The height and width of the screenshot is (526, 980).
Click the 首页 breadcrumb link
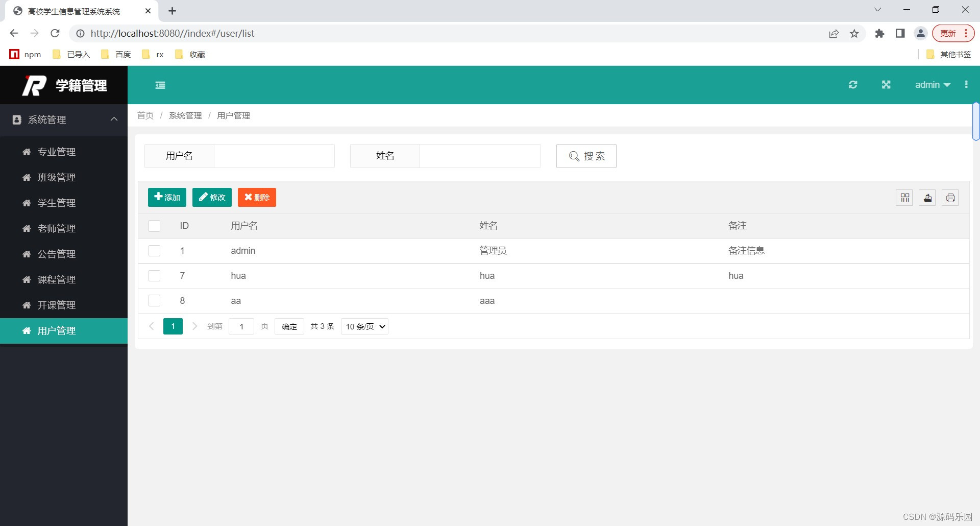[145, 115]
